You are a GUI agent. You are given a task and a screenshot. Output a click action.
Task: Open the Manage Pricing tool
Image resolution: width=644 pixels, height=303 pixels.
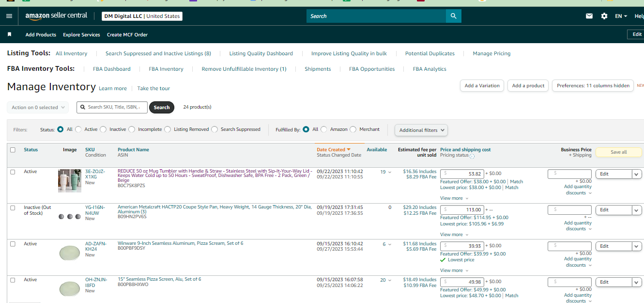coord(491,53)
